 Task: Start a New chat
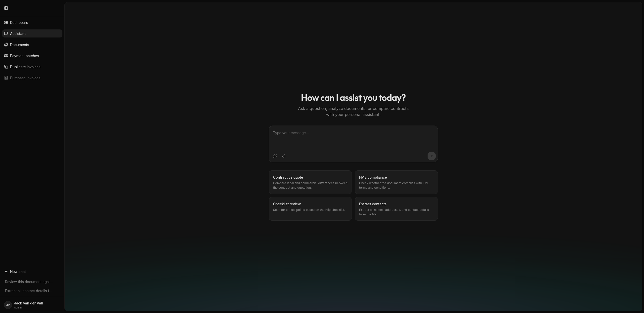(32, 271)
